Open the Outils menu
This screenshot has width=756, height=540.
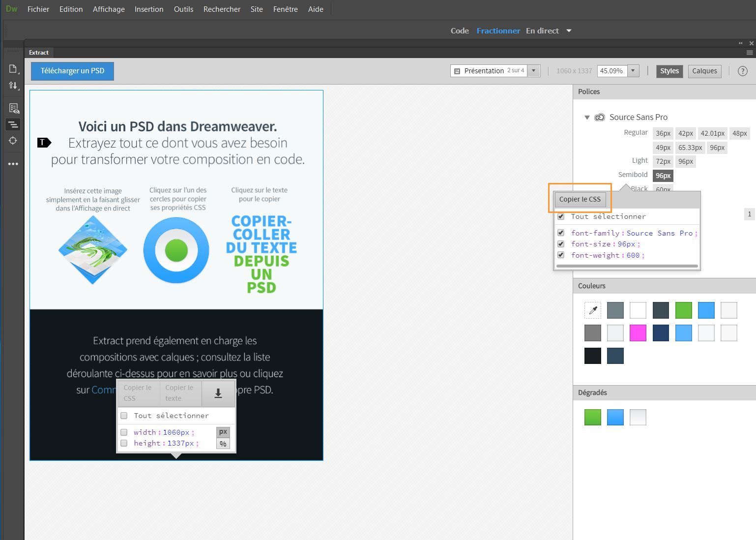coord(183,9)
